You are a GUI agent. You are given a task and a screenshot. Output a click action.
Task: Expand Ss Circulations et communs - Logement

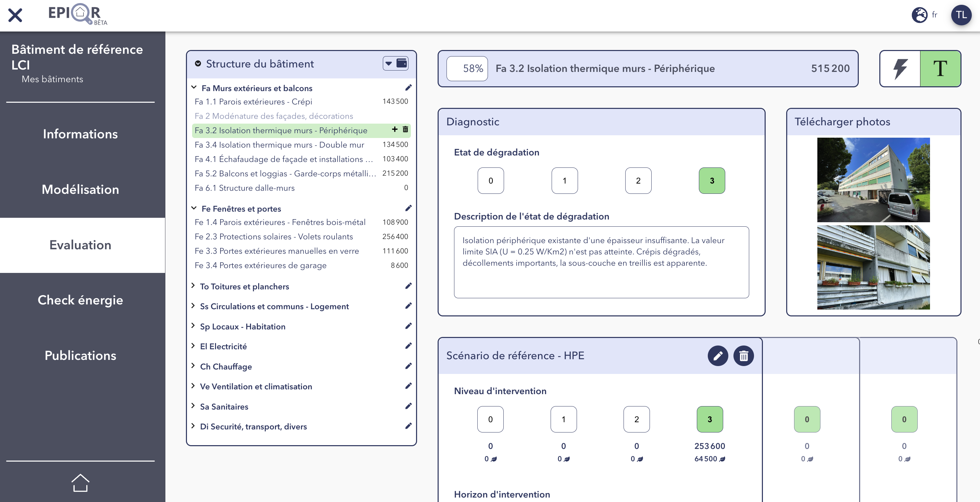click(x=193, y=306)
